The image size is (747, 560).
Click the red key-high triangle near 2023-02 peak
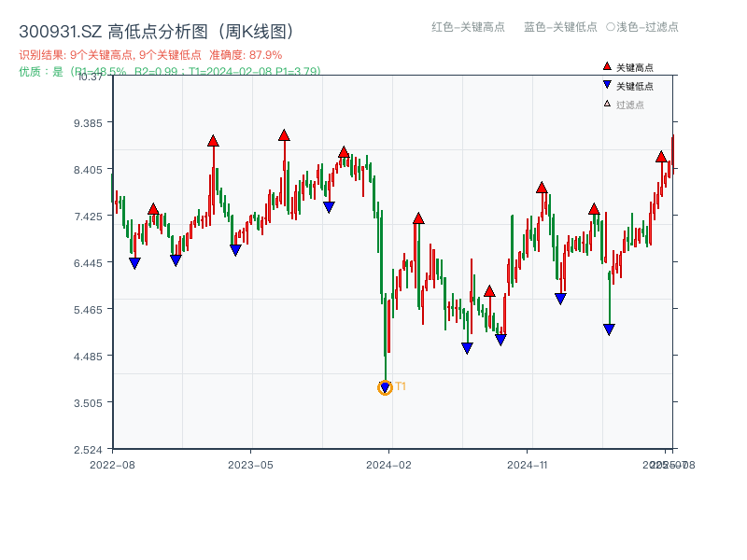click(x=213, y=141)
